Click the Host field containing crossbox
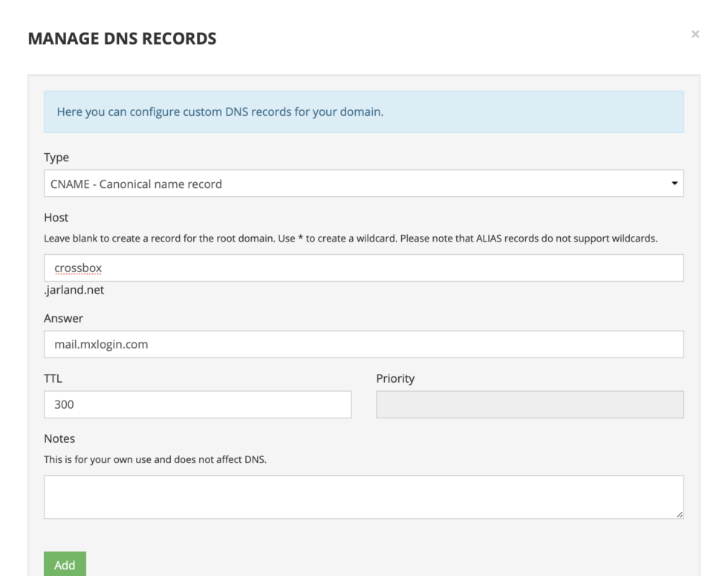728x576 pixels. (363, 268)
